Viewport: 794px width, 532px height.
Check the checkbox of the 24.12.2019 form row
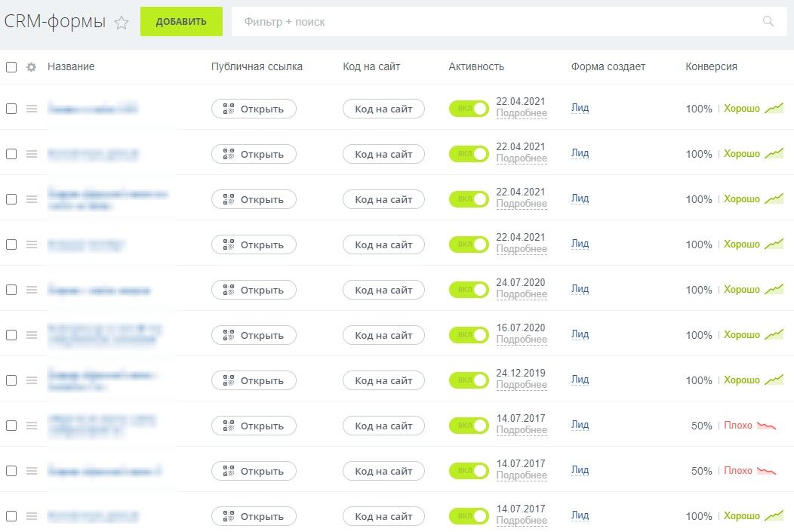tap(11, 380)
